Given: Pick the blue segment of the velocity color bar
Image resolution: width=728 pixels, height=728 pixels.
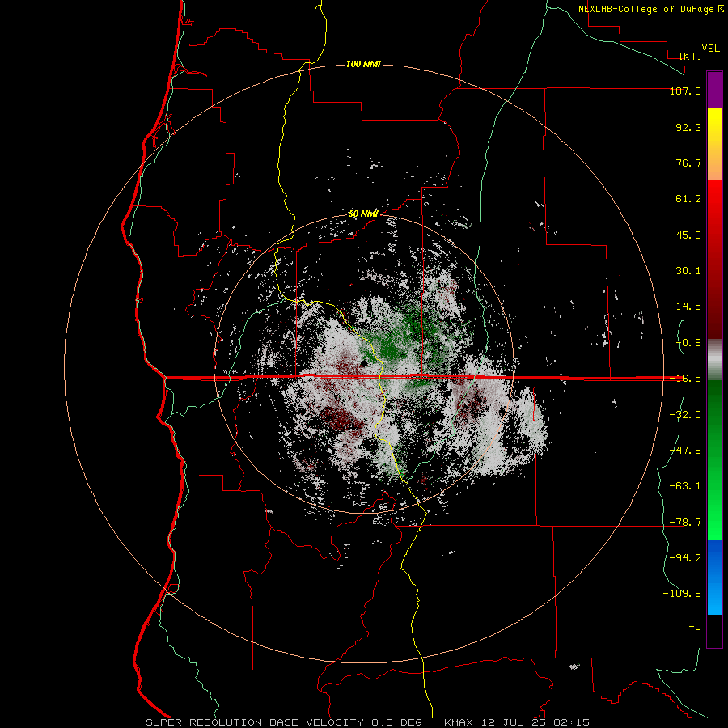Looking at the screenshot, I should tap(714, 577).
